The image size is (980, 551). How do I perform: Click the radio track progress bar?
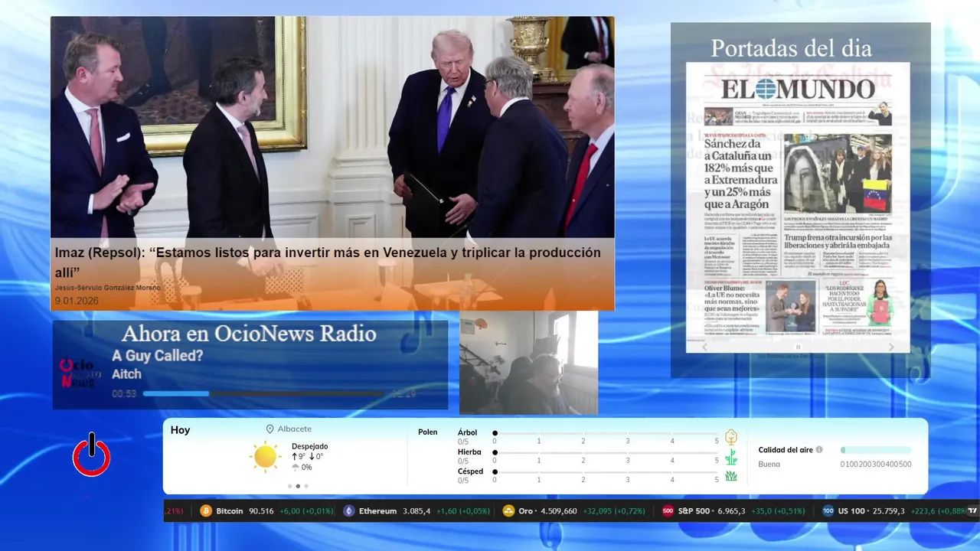[x=264, y=393]
